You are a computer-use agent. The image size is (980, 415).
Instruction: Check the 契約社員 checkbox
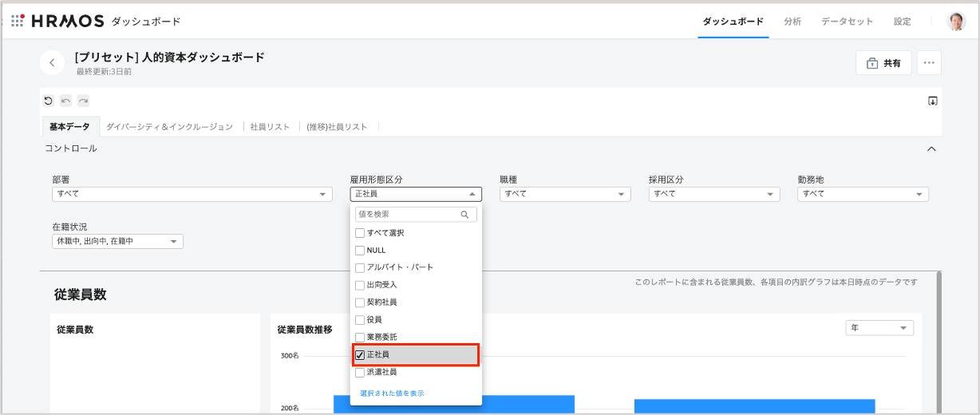click(360, 302)
